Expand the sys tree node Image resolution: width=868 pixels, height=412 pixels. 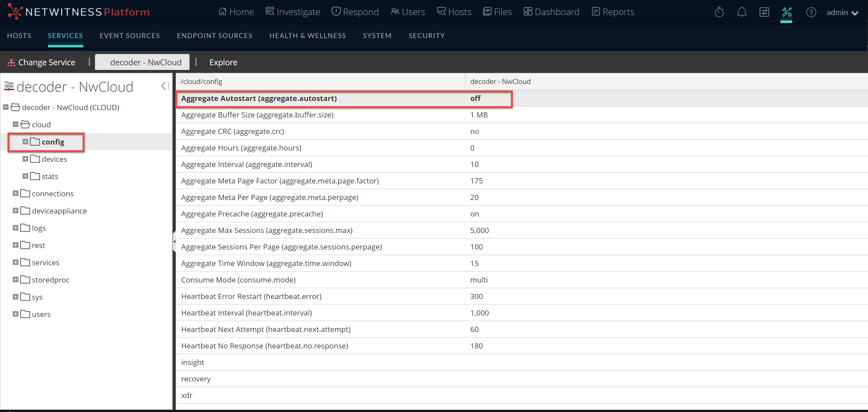coord(16,297)
